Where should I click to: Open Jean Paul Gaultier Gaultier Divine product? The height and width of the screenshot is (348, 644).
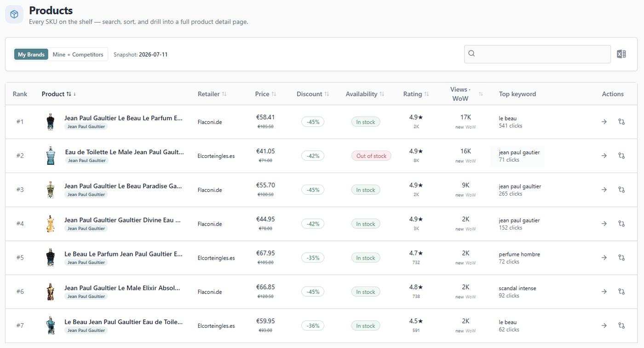[122, 220]
